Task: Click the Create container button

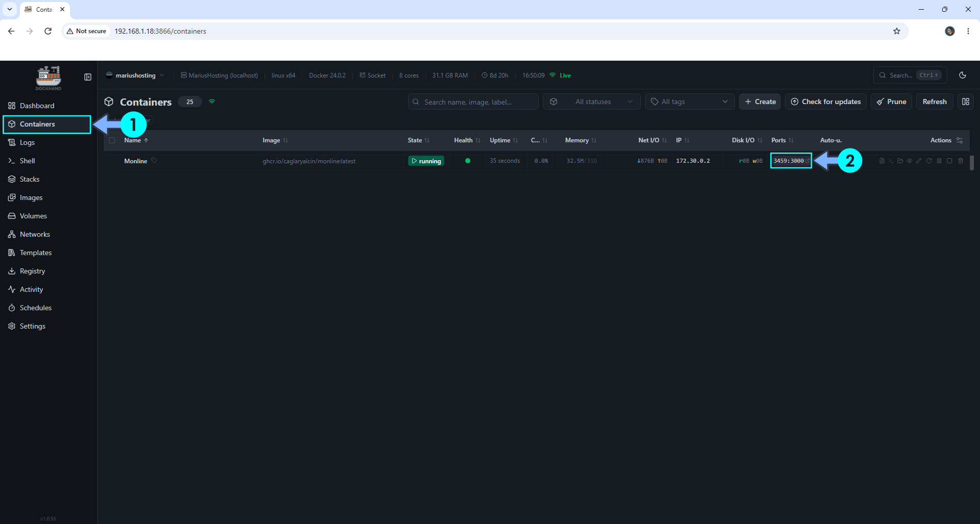Action: click(x=759, y=102)
